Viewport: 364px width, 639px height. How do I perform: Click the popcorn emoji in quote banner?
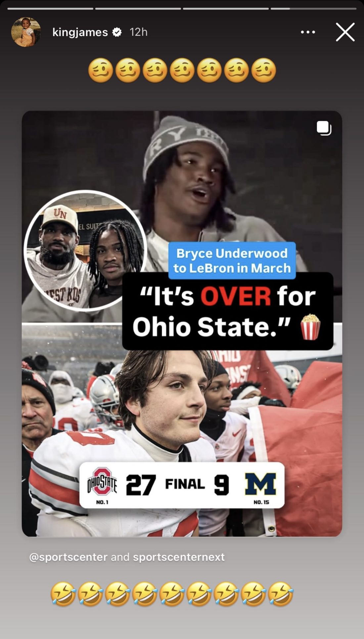click(x=310, y=327)
